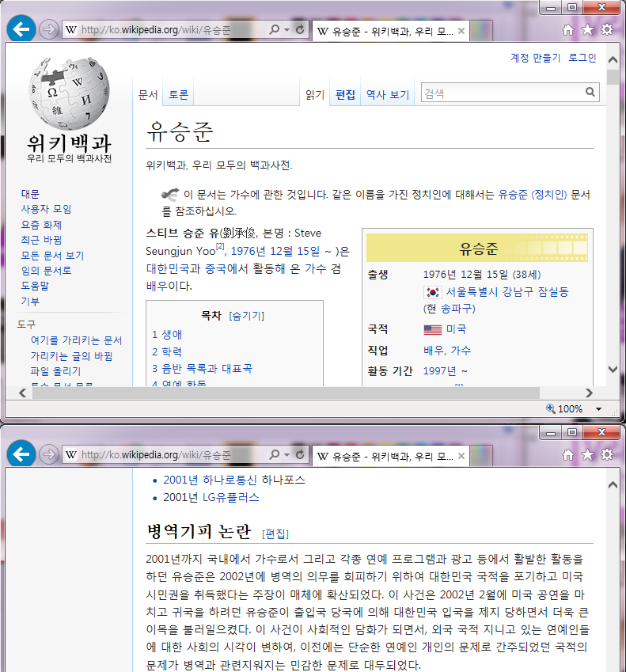Viewport: 626px width, 672px height.
Task: Click the scroll left arrow in the top window
Action: (23, 393)
